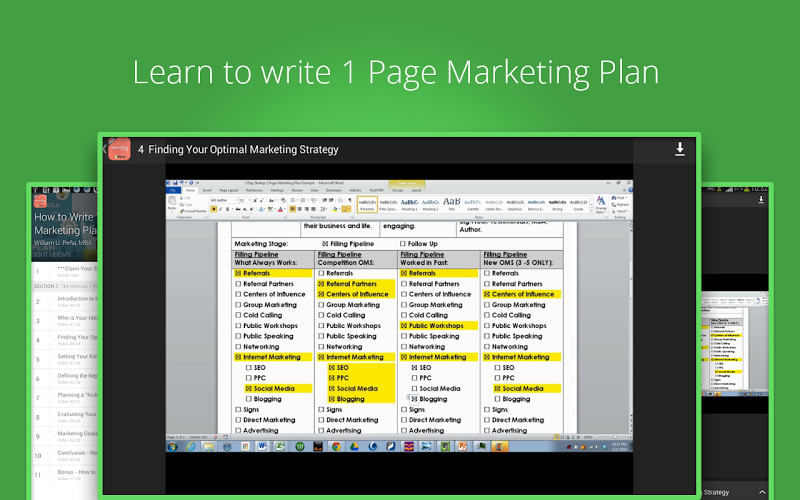Switch to Table Tools Design tab
The width and height of the screenshot is (800, 500).
(x=397, y=190)
